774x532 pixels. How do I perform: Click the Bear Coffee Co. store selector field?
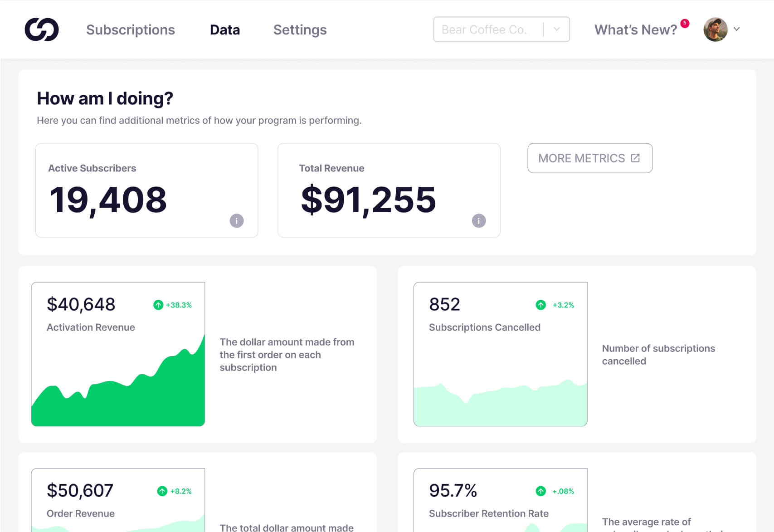click(x=501, y=29)
